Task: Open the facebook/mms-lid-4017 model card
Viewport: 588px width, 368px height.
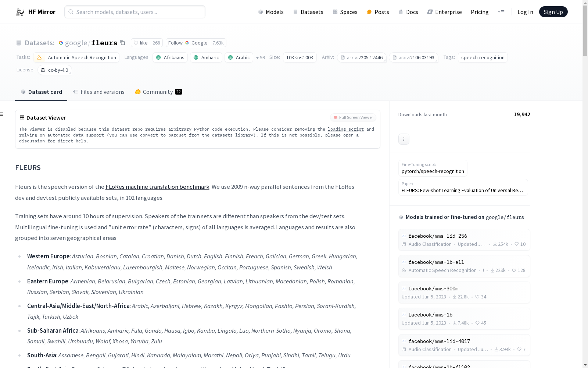Action: (464, 345)
